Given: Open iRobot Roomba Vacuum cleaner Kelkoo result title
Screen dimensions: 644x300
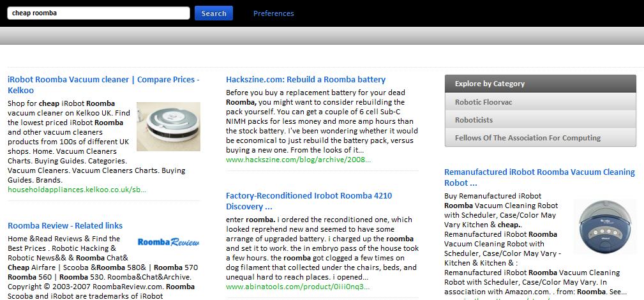Looking at the screenshot, I should pyautogui.click(x=103, y=85).
